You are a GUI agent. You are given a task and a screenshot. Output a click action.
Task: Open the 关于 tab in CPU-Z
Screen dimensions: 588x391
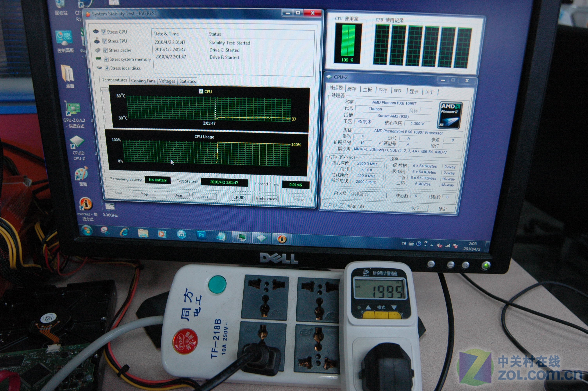point(429,92)
